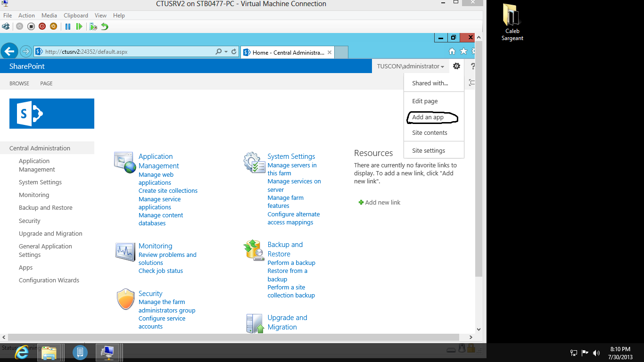Click the browser back arrow button
Viewport: 644px width, 362px height.
tap(9, 51)
